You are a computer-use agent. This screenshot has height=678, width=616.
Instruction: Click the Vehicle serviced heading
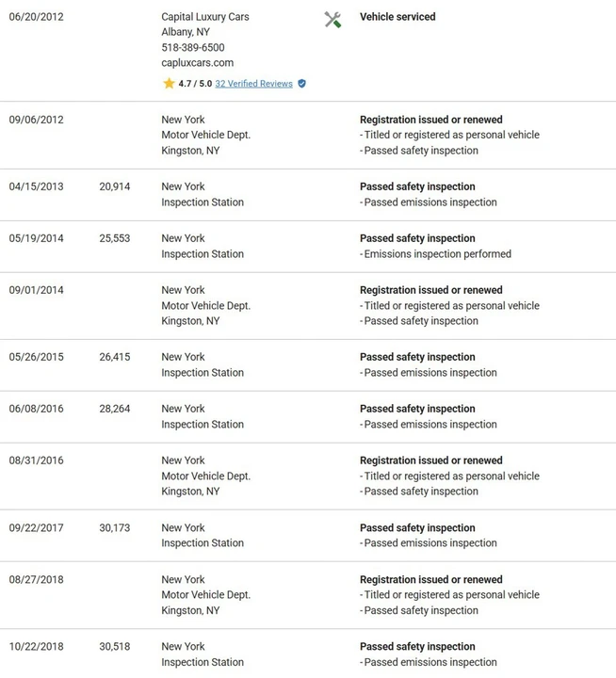coord(397,17)
